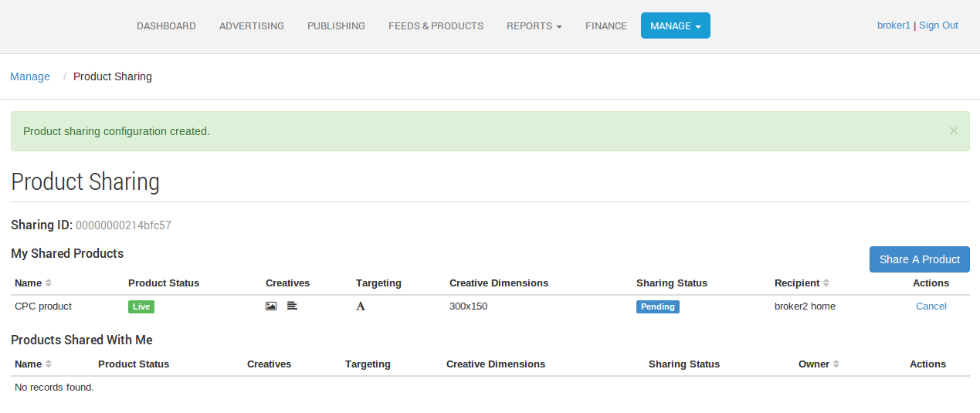Dismiss the success alert with the X
This screenshot has height=413, width=980.
[x=954, y=130]
